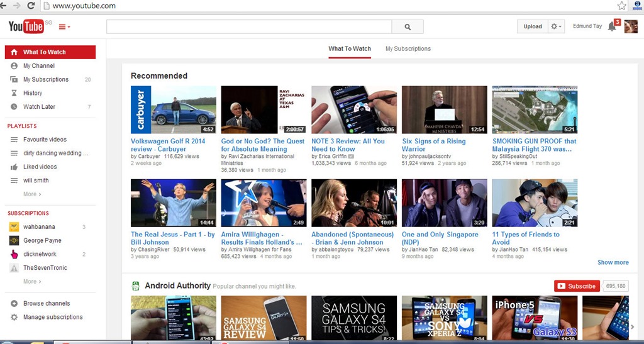
Task: Click the Erica Griffin channel link
Action: (332, 157)
